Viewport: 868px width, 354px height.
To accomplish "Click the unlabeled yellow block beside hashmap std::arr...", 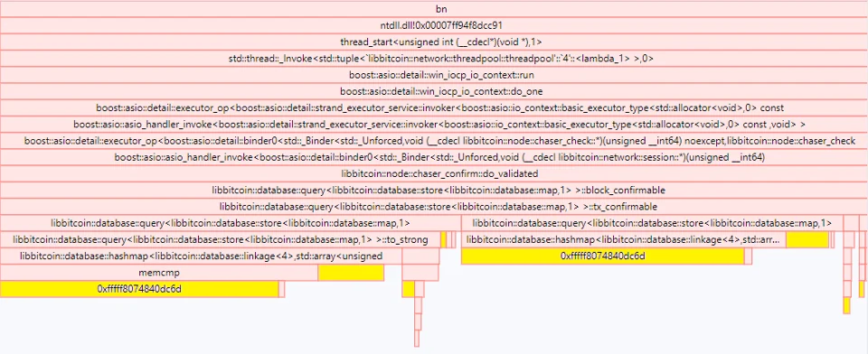I will click(807, 240).
